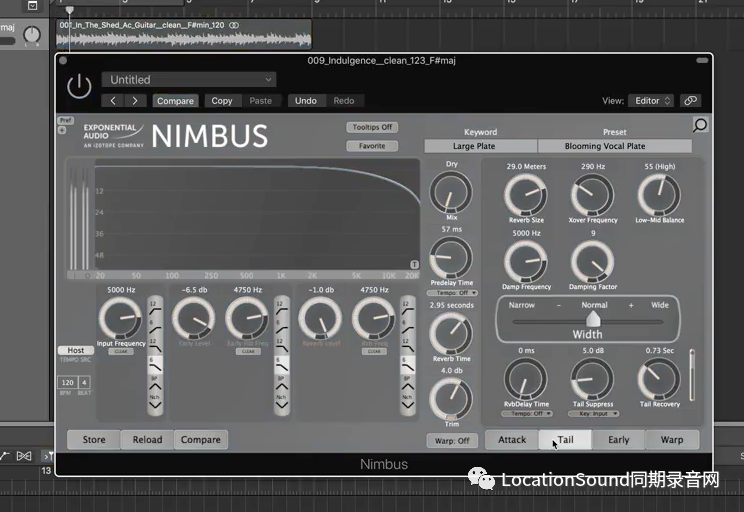Viewport: 744px width, 512px height.
Task: Select BP band-pass icon for Input Frequency filter
Action: coord(155,383)
